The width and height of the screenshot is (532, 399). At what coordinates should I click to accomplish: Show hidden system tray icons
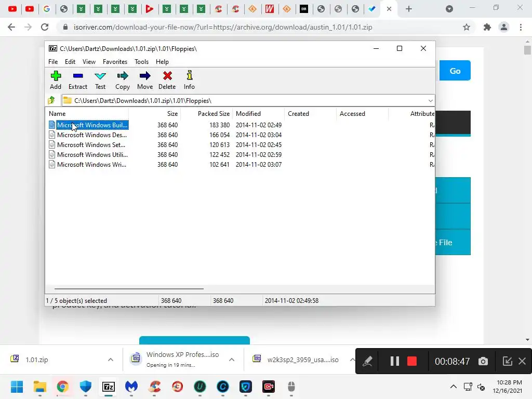pyautogui.click(x=453, y=387)
